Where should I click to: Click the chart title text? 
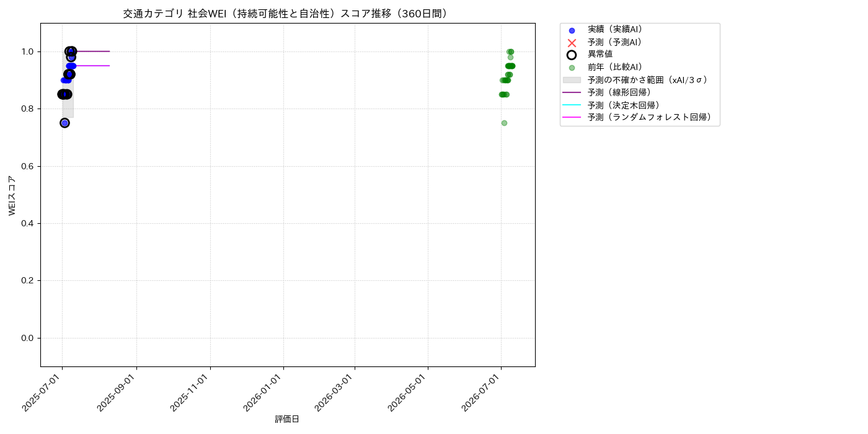(x=286, y=14)
